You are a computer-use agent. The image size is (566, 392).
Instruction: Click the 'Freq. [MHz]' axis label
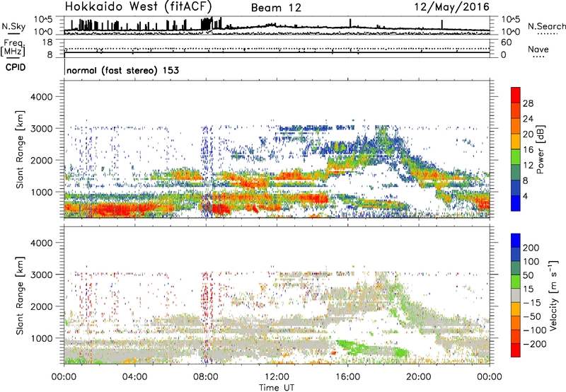point(13,47)
